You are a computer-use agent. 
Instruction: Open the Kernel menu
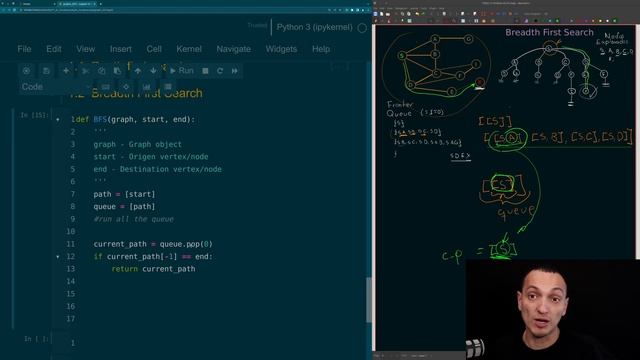[189, 49]
